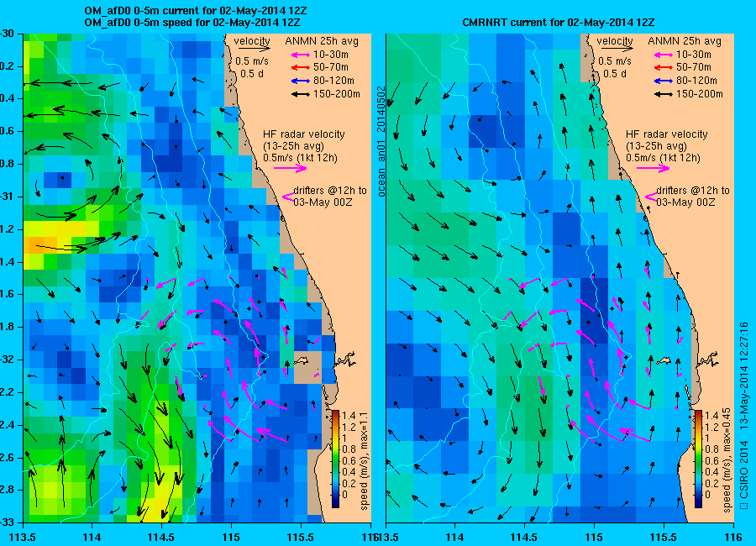This screenshot has height=546, width=756.
Task: Click the 113.5 longitude label on left panel
Action: [24, 538]
